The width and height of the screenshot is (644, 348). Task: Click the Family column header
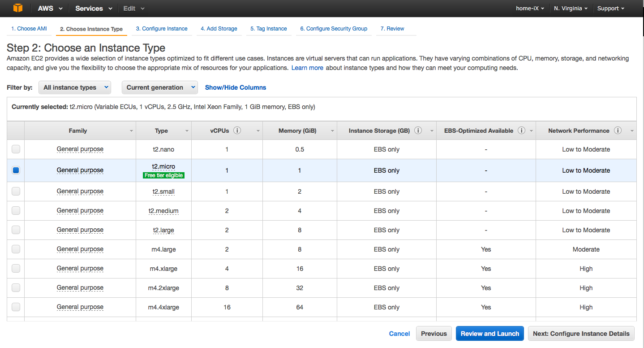80,130
